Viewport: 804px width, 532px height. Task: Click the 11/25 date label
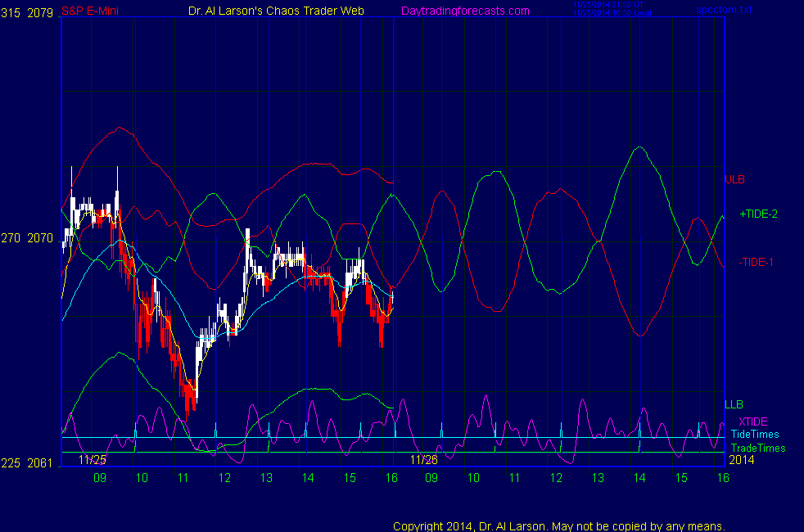point(93,460)
